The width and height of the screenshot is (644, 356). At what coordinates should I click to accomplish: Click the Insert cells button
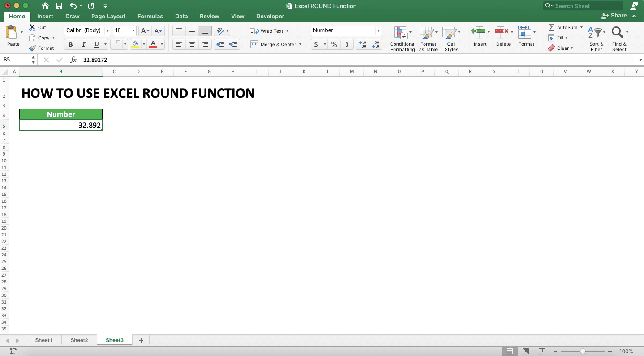480,36
